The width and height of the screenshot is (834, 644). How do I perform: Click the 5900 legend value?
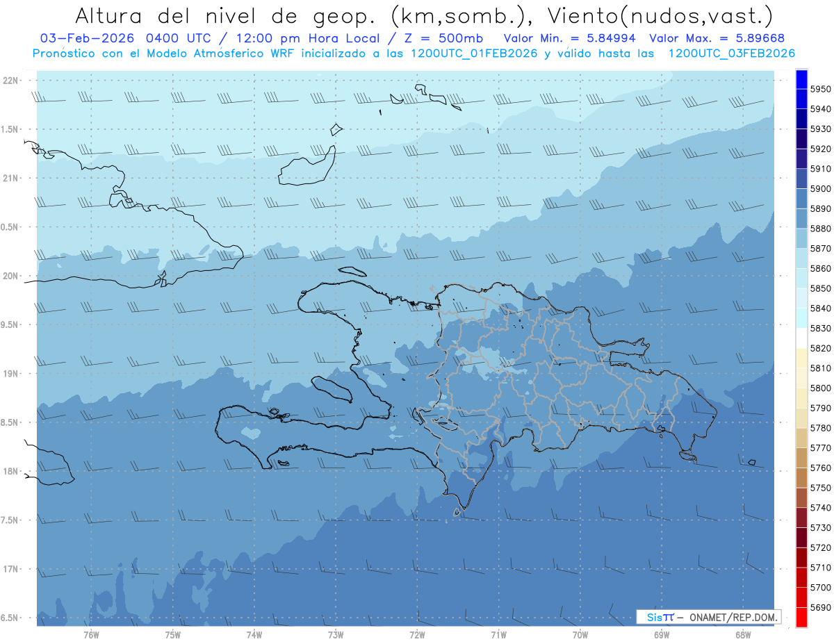click(x=821, y=189)
